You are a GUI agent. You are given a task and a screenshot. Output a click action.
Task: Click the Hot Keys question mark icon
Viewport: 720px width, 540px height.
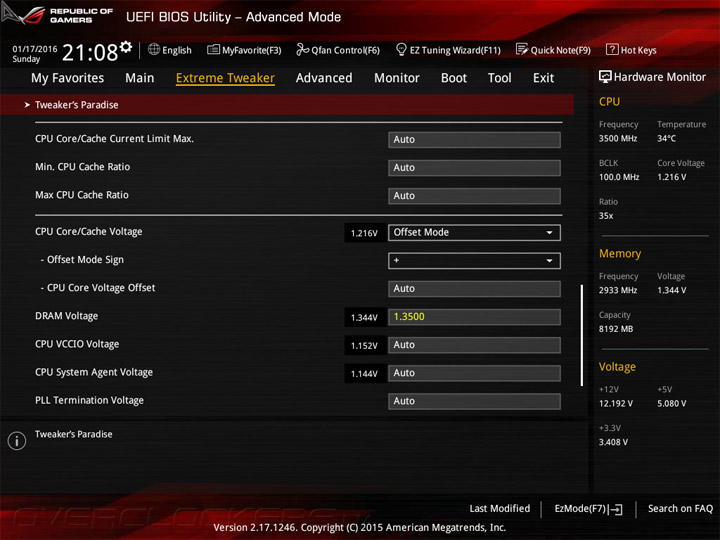coord(612,49)
